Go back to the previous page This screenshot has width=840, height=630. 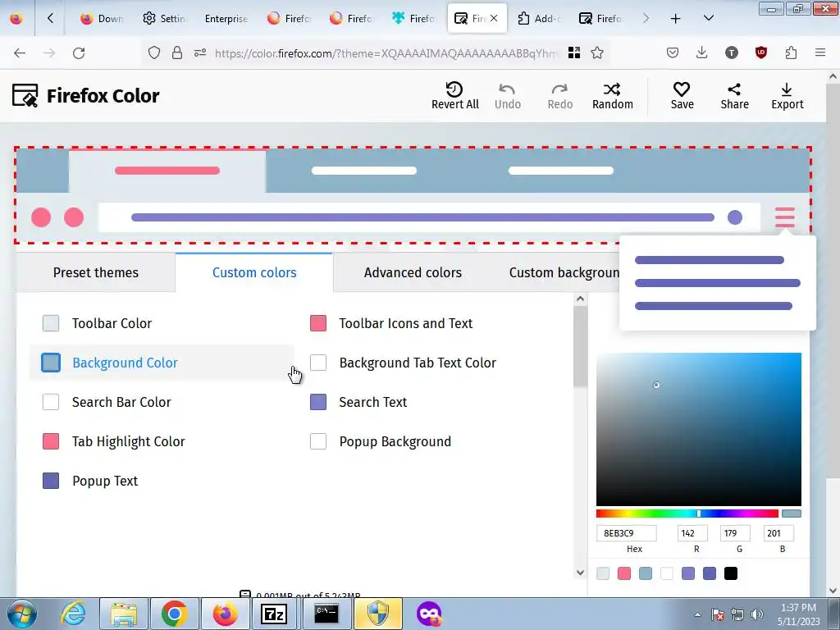pyautogui.click(x=20, y=53)
